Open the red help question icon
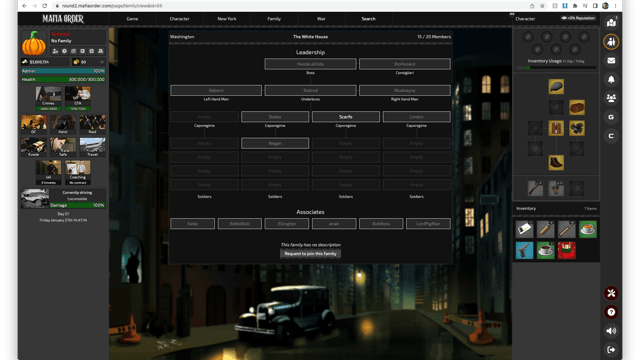 (611, 312)
